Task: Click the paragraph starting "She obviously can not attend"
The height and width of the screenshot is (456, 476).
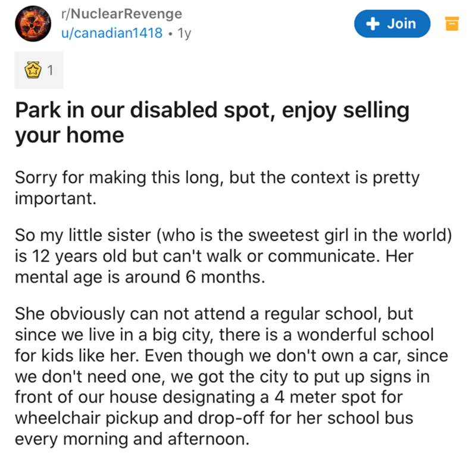Action: (x=232, y=375)
